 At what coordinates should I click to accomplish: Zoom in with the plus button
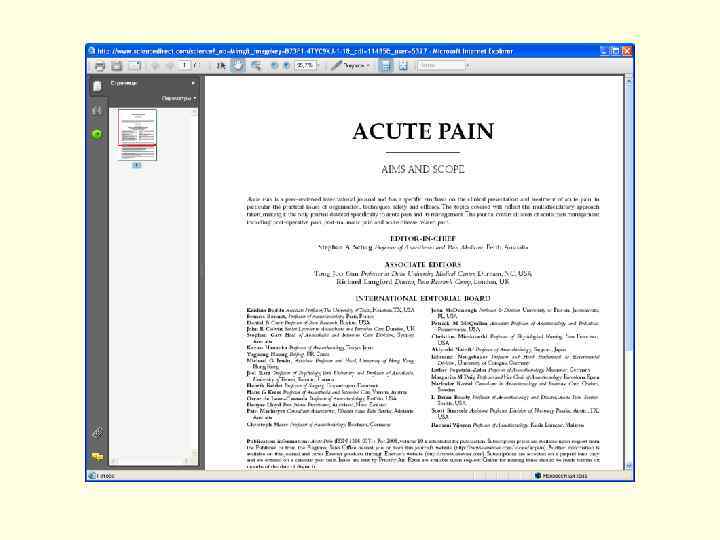(287, 66)
